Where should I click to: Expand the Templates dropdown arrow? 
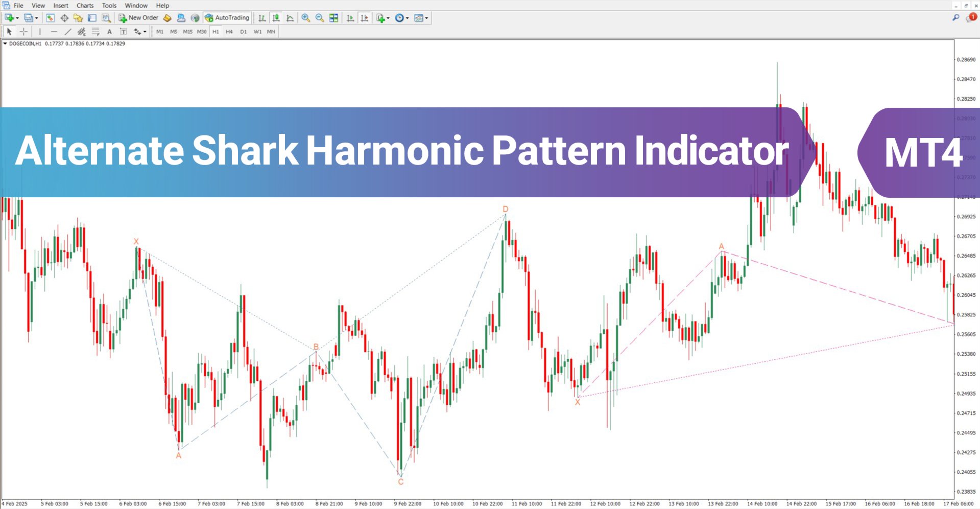(x=426, y=18)
